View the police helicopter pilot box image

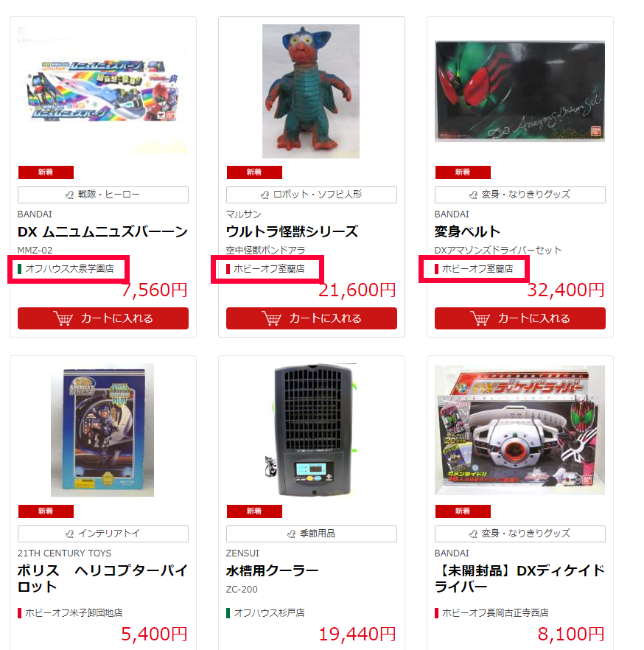pyautogui.click(x=102, y=430)
